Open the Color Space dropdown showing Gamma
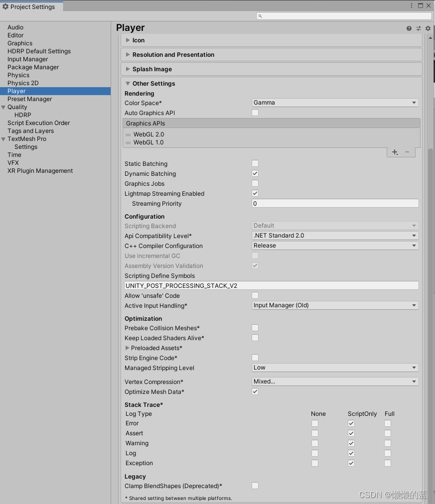435x504 pixels. [x=335, y=103]
